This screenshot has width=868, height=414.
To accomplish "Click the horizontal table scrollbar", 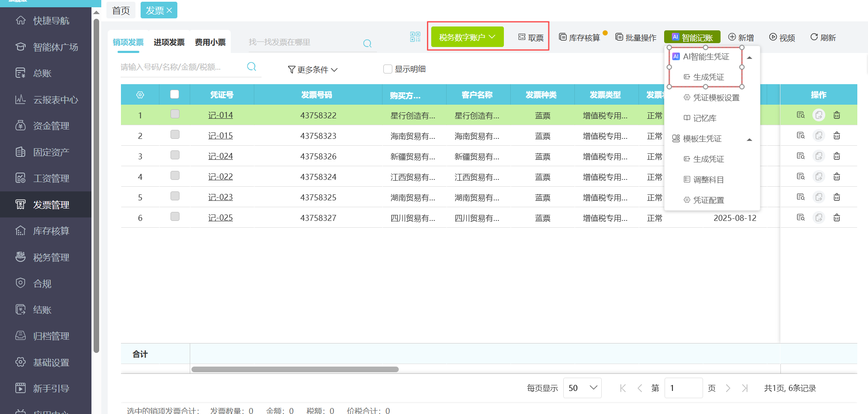I will (295, 369).
